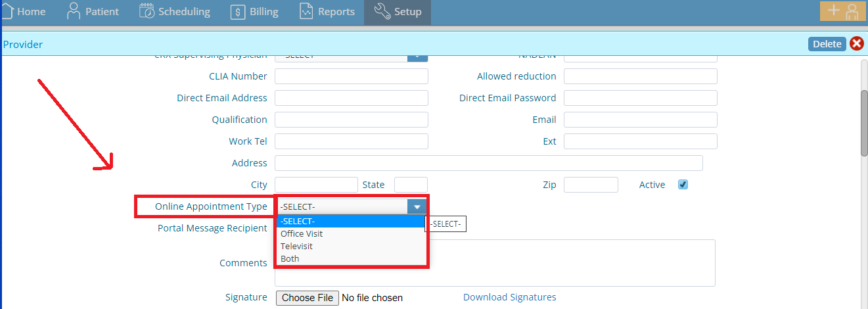
Task: Click the add patient icon at top right
Action: tap(842, 11)
